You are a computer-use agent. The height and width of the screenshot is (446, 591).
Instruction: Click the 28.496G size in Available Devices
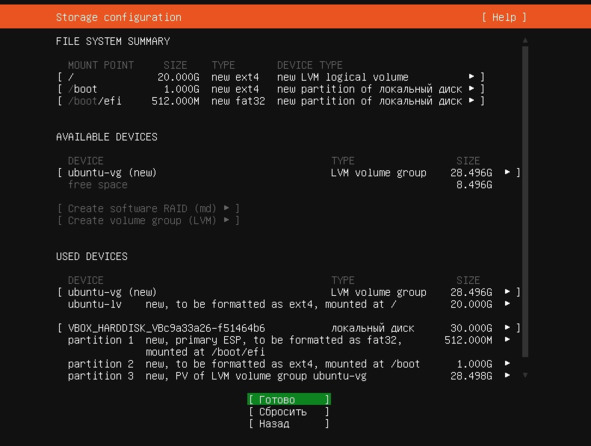pyautogui.click(x=471, y=173)
